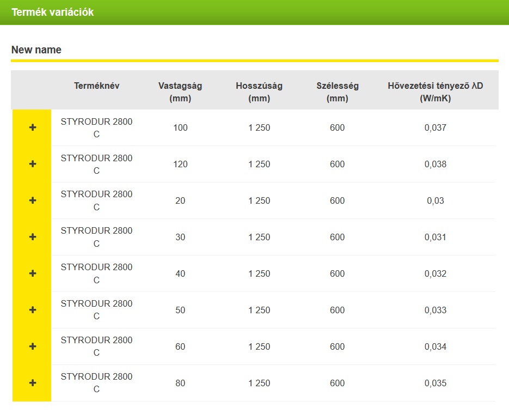Viewport: 509px width, 420px height.
Task: Expand the 60 mm thickness row plus icon
Action: coord(33,346)
